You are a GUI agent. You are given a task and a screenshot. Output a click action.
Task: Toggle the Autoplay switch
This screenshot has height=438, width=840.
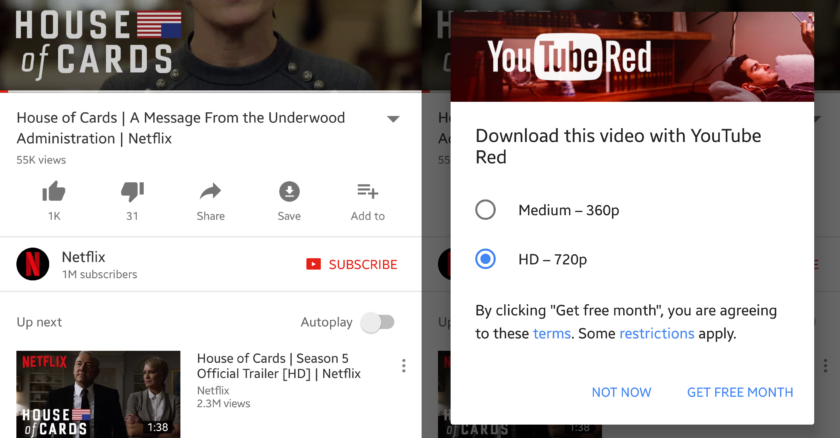[378, 322]
